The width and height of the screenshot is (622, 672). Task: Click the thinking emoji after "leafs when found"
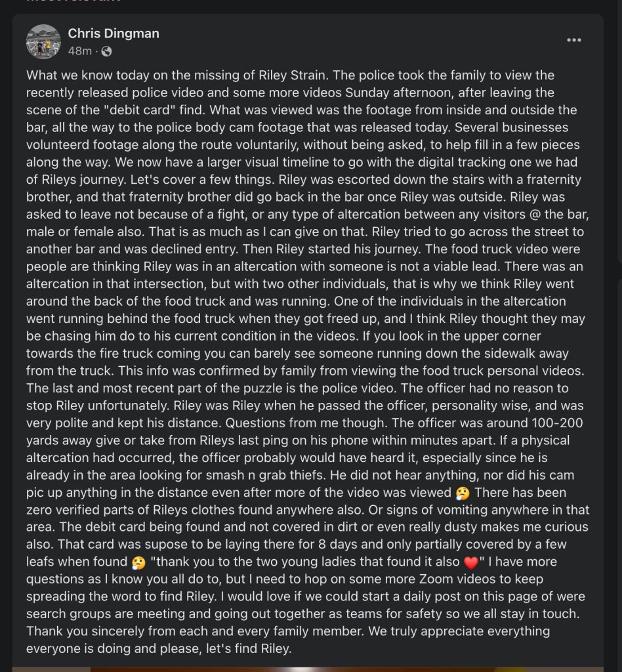(138, 562)
